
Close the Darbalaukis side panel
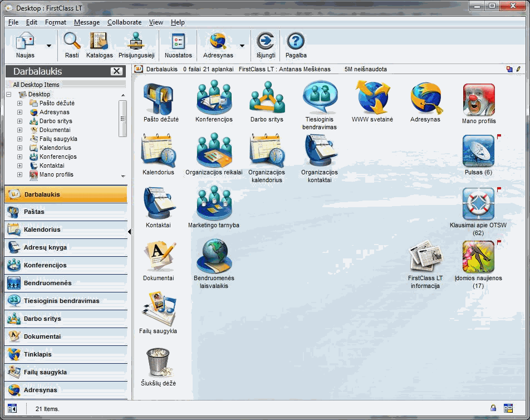(116, 71)
